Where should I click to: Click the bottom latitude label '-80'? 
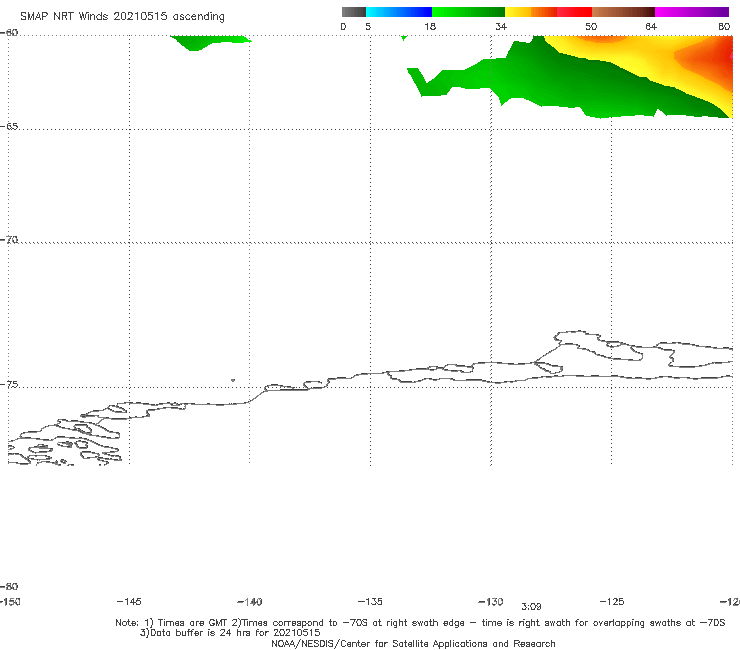point(9,587)
